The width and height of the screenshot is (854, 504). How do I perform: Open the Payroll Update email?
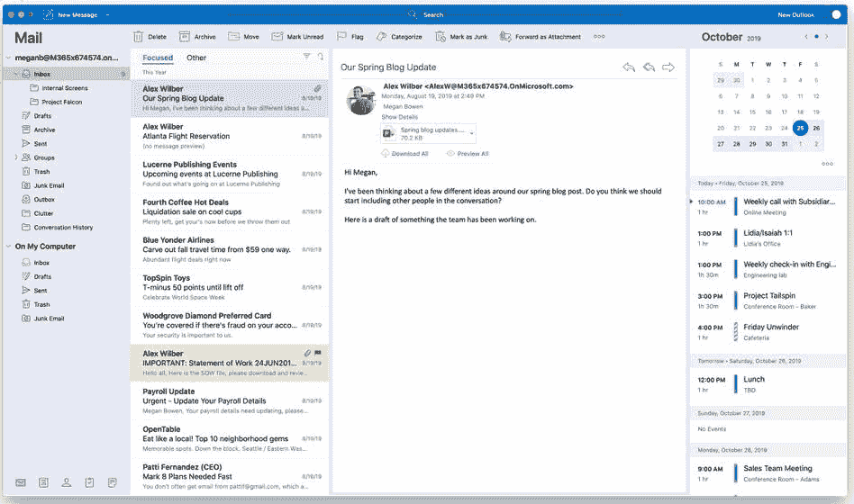pyautogui.click(x=230, y=401)
